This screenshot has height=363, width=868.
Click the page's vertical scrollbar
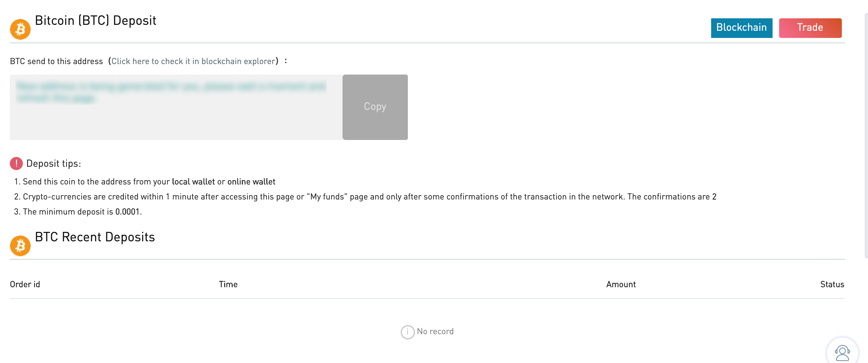(x=866, y=135)
